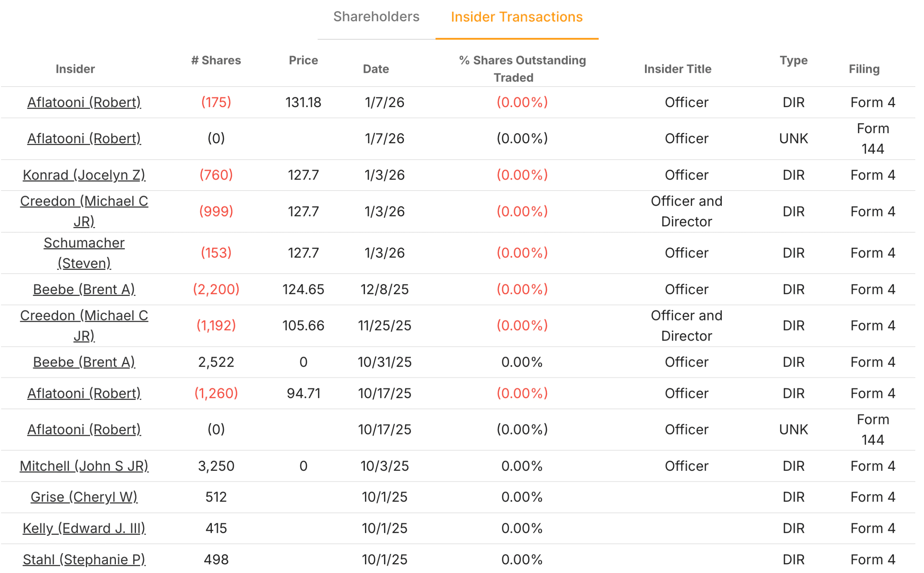Open the Stahl (Stephanie P) link

click(84, 559)
